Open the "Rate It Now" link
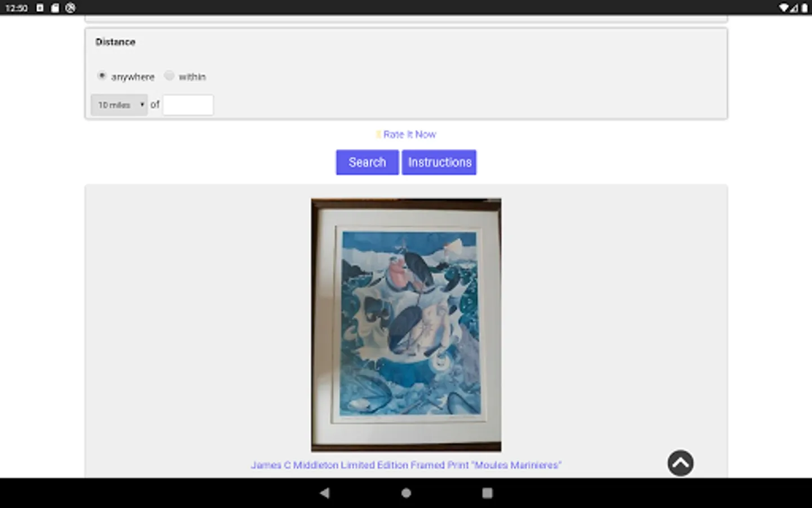 coord(409,134)
